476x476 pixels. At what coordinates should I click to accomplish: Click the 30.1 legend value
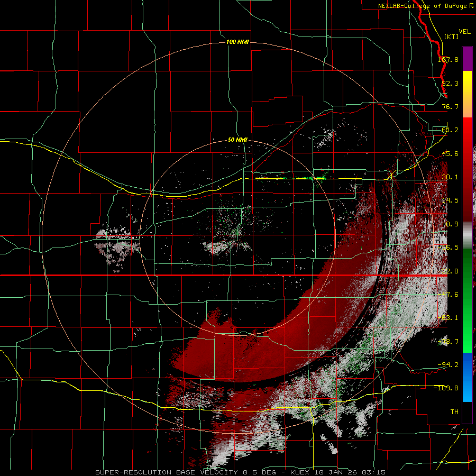[x=450, y=177]
